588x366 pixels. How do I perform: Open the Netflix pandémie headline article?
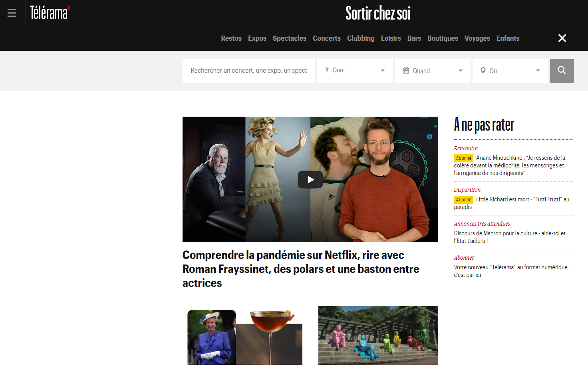point(301,269)
